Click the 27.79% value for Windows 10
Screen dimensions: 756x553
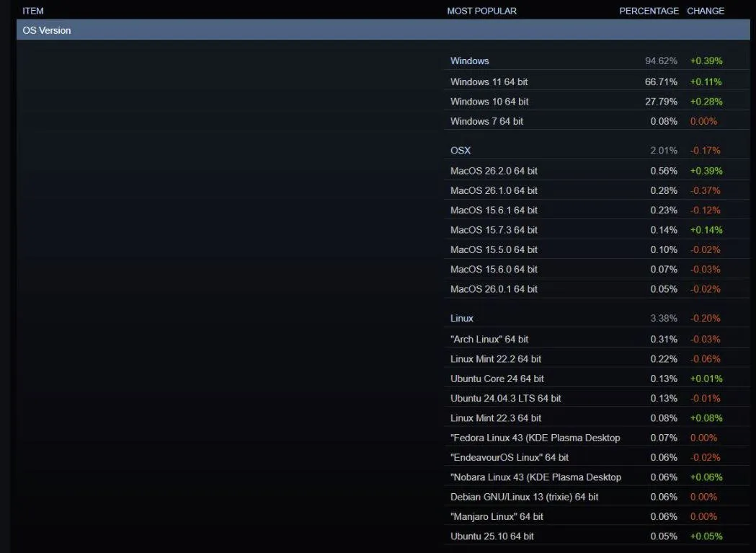click(661, 102)
